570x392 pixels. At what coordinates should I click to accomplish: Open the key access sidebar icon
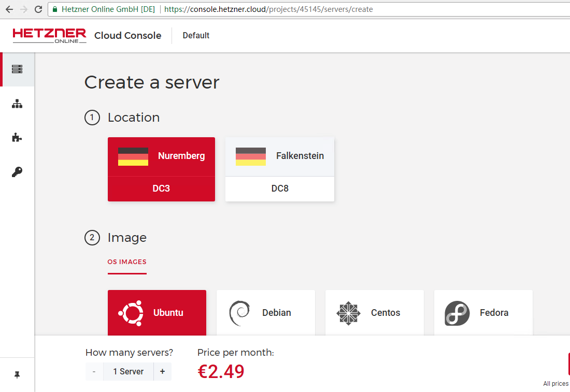(17, 172)
